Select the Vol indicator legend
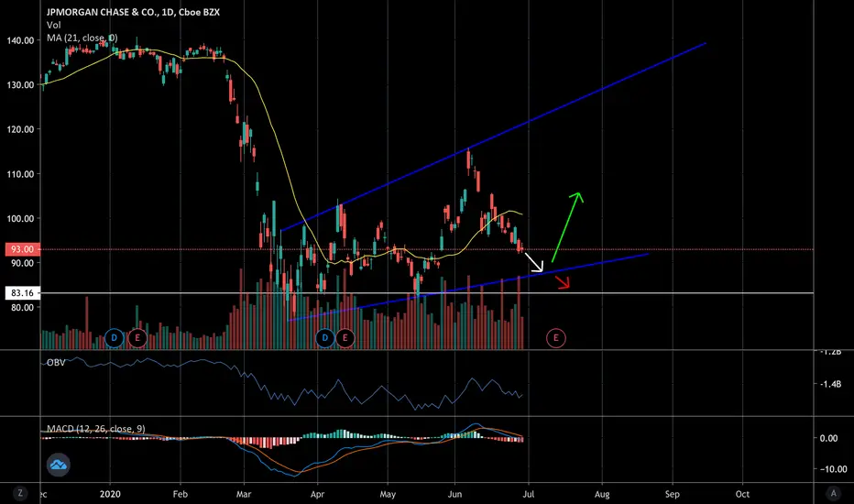 (53, 25)
